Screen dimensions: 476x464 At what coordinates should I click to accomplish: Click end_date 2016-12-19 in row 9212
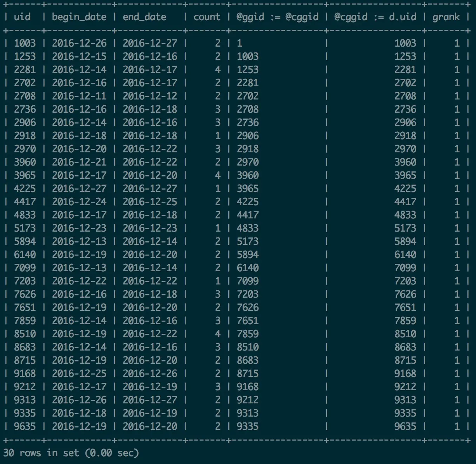[150, 387]
